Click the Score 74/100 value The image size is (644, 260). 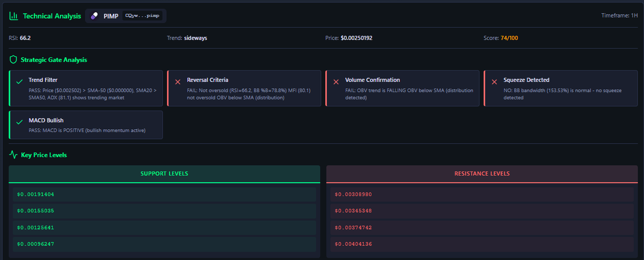[x=509, y=38]
